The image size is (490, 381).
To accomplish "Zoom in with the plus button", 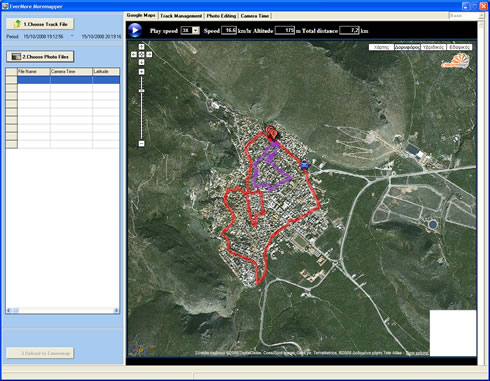I will [x=141, y=72].
